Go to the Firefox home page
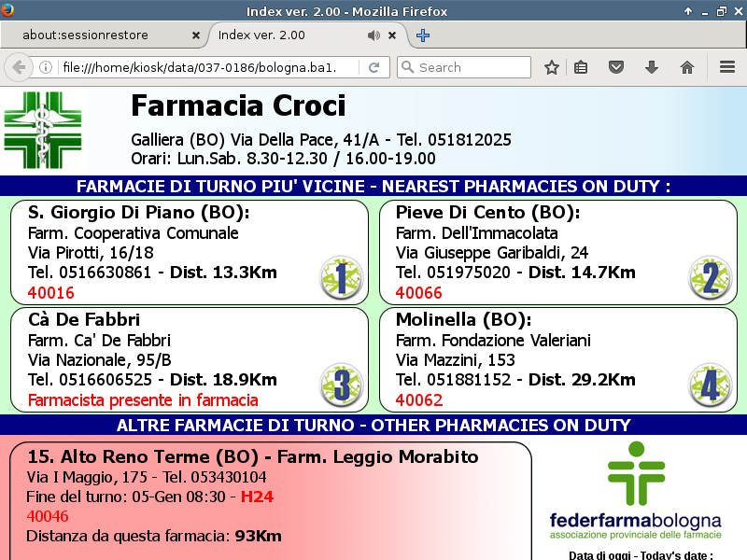Viewport: 747px width, 560px height. point(687,67)
